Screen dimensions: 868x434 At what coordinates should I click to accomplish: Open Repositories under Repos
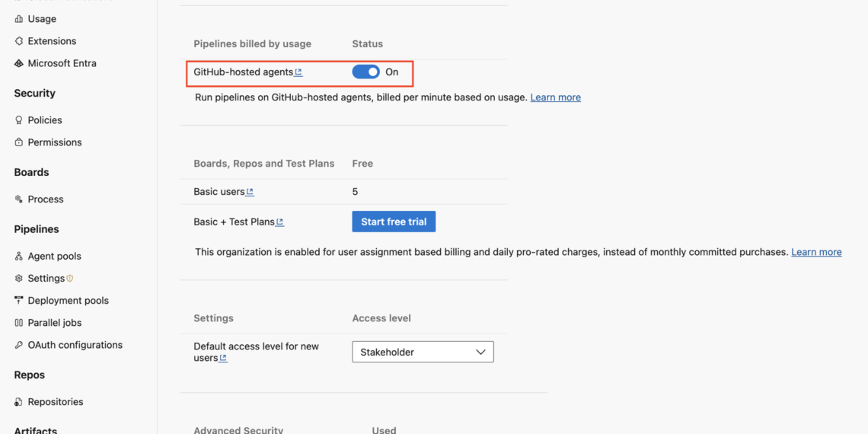[x=56, y=402]
